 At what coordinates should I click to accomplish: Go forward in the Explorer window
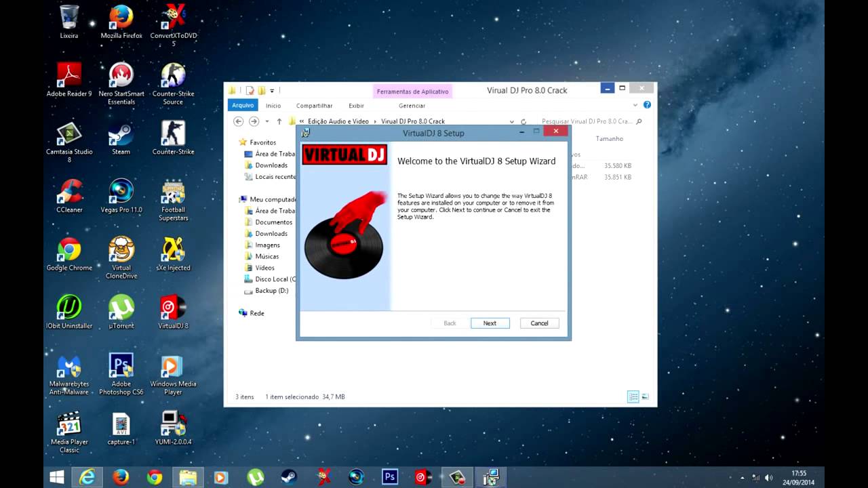pyautogui.click(x=254, y=121)
